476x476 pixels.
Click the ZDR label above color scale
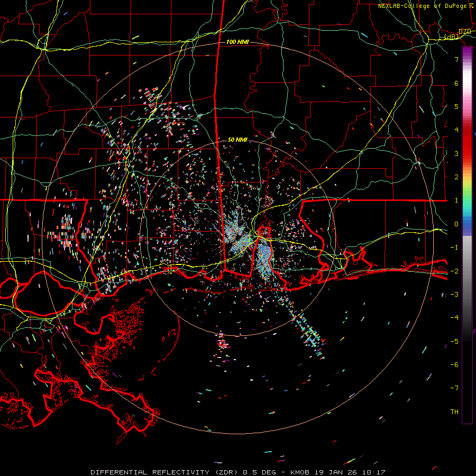[465, 32]
